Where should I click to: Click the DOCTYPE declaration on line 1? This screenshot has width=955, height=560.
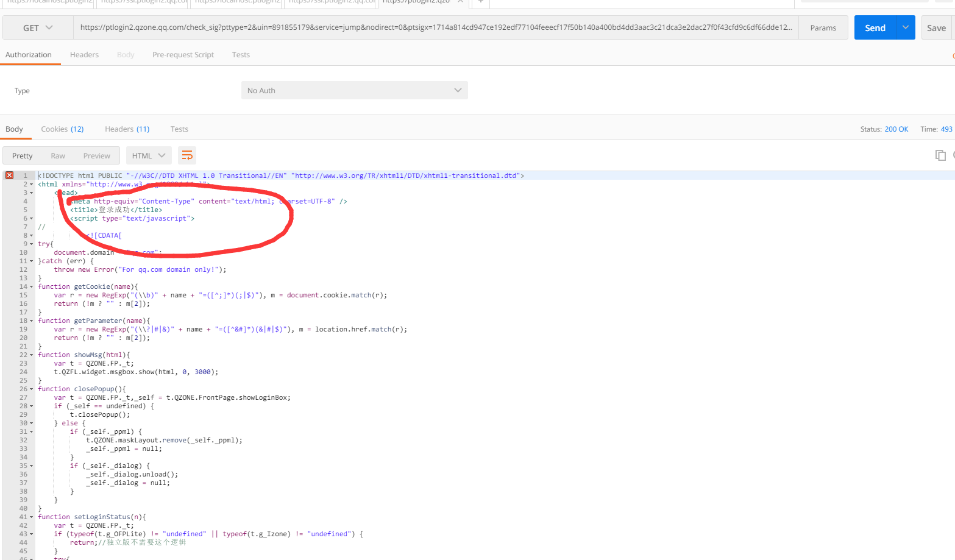281,175
